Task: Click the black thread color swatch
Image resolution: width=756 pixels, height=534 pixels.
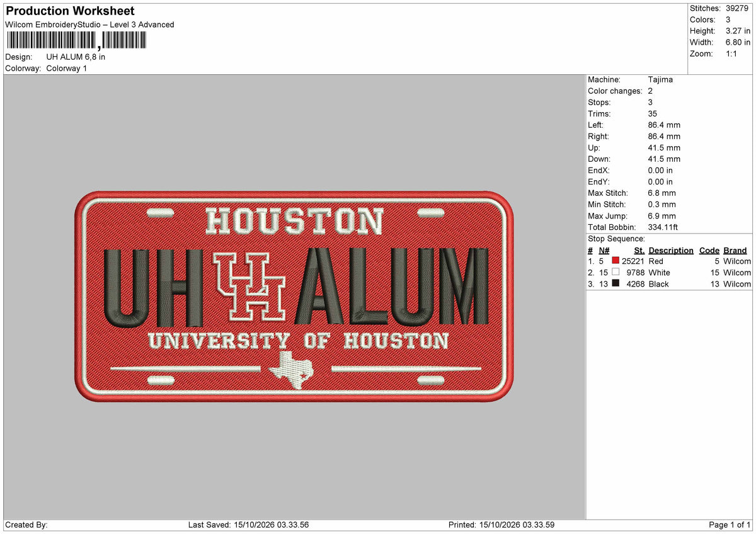Action: tap(616, 283)
